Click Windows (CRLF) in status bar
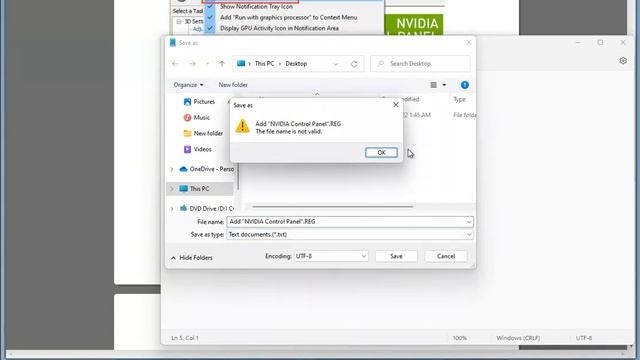The height and width of the screenshot is (360, 640). (x=518, y=338)
